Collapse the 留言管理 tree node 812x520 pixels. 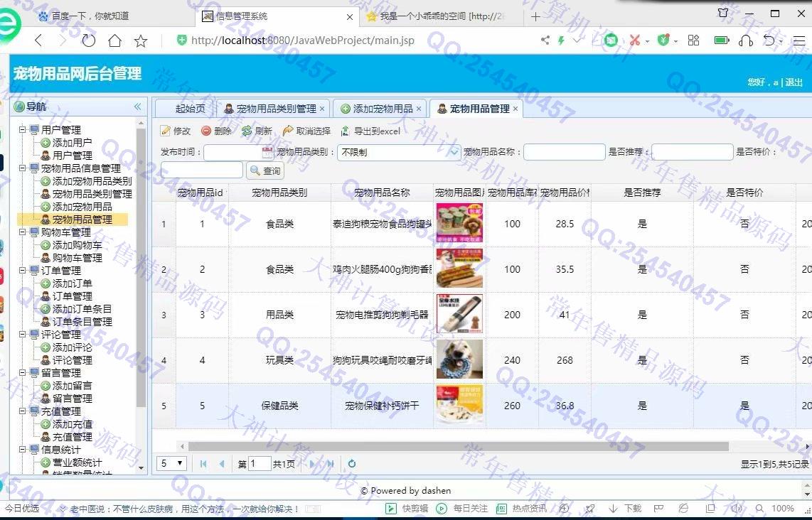(x=23, y=372)
